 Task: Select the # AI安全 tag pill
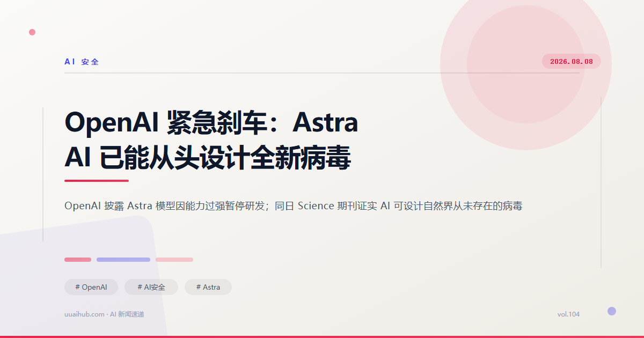pos(151,287)
